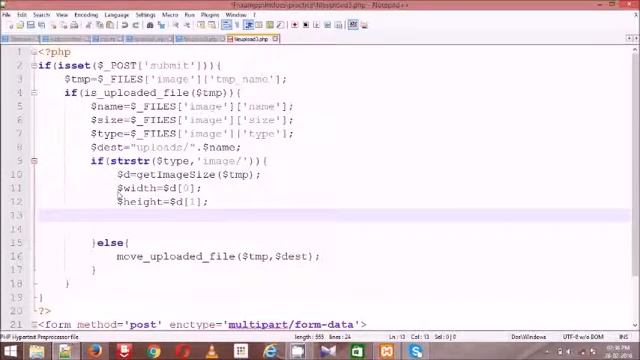This screenshot has height=360, width=640.
Task: Click the editor's vertical scrollbar thumb
Action: 635,165
